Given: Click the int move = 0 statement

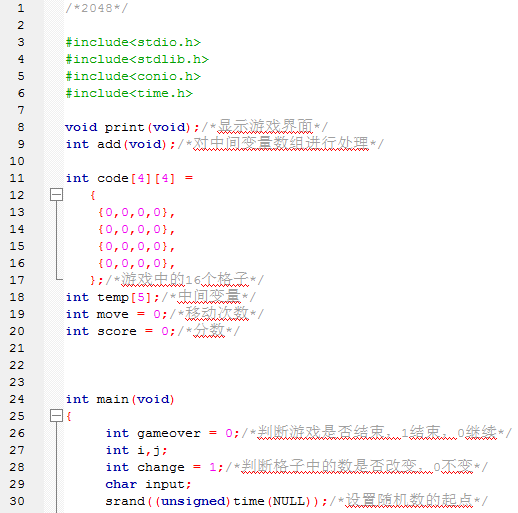Looking at the screenshot, I should point(116,314).
